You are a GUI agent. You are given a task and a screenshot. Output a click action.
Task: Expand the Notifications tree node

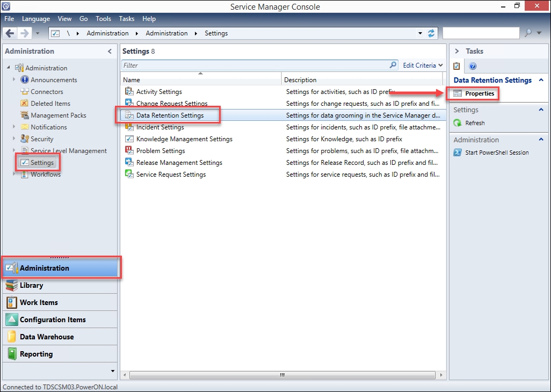[14, 126]
